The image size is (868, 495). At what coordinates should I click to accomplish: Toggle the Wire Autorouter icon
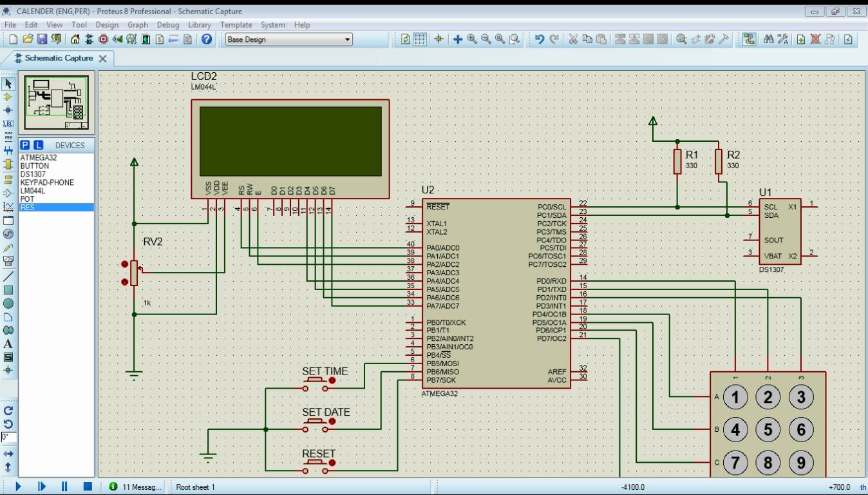749,39
